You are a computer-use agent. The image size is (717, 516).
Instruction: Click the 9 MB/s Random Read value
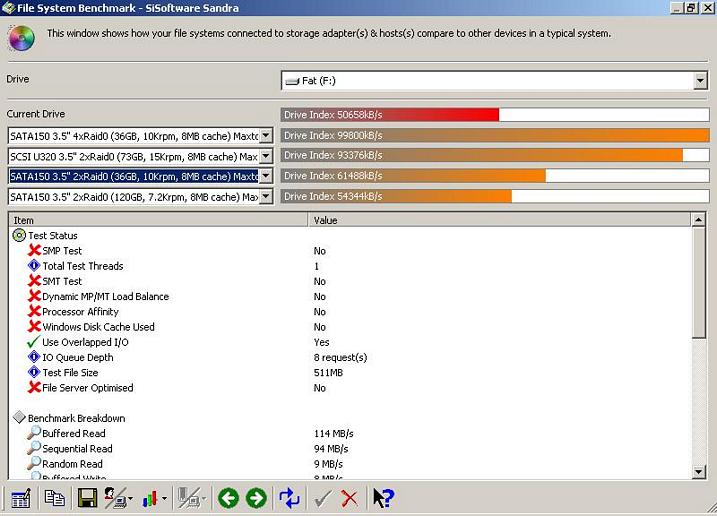point(328,464)
